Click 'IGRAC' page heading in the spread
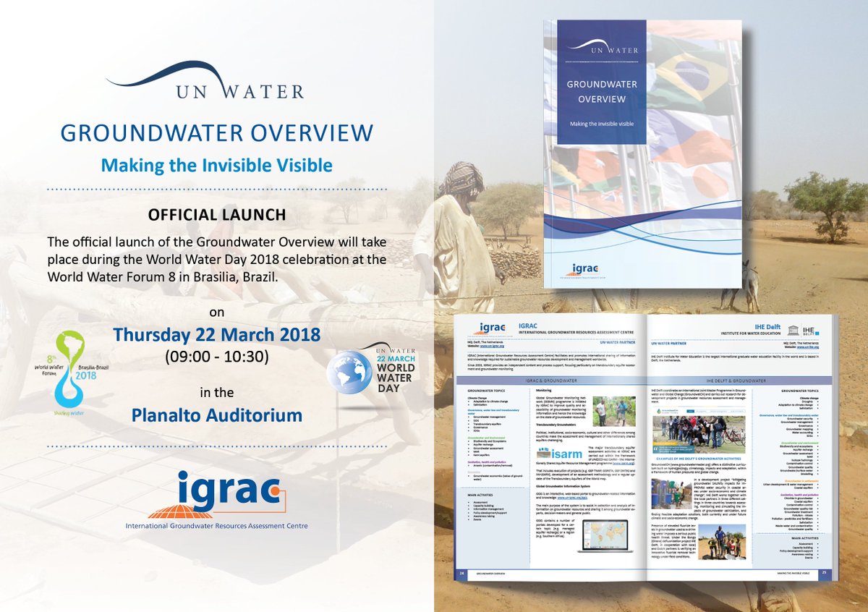Viewport: 868px width, 612px height. pos(529,326)
